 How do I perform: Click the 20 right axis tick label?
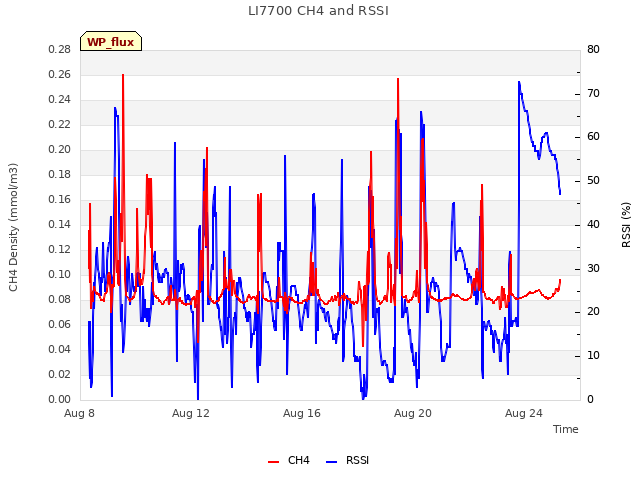click(593, 312)
